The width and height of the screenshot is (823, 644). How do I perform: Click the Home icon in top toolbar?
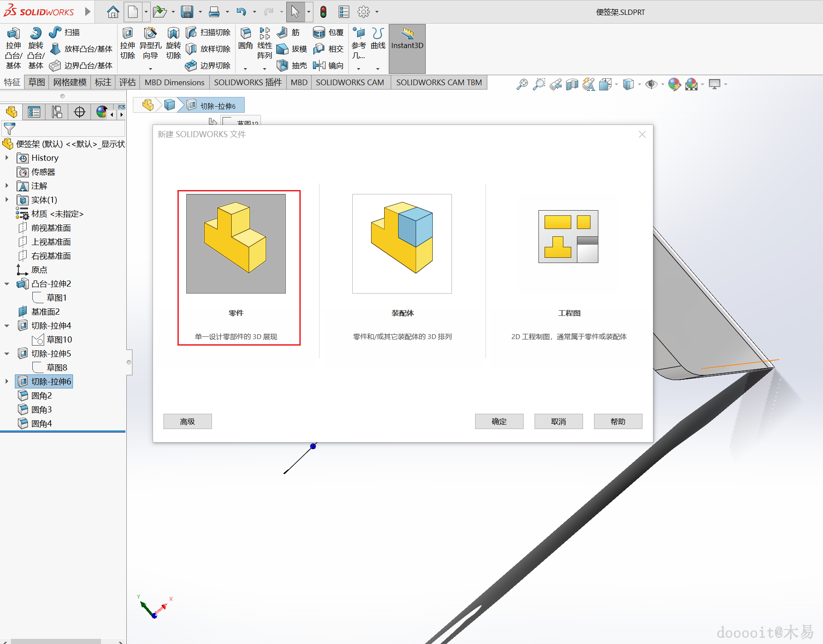click(x=113, y=12)
